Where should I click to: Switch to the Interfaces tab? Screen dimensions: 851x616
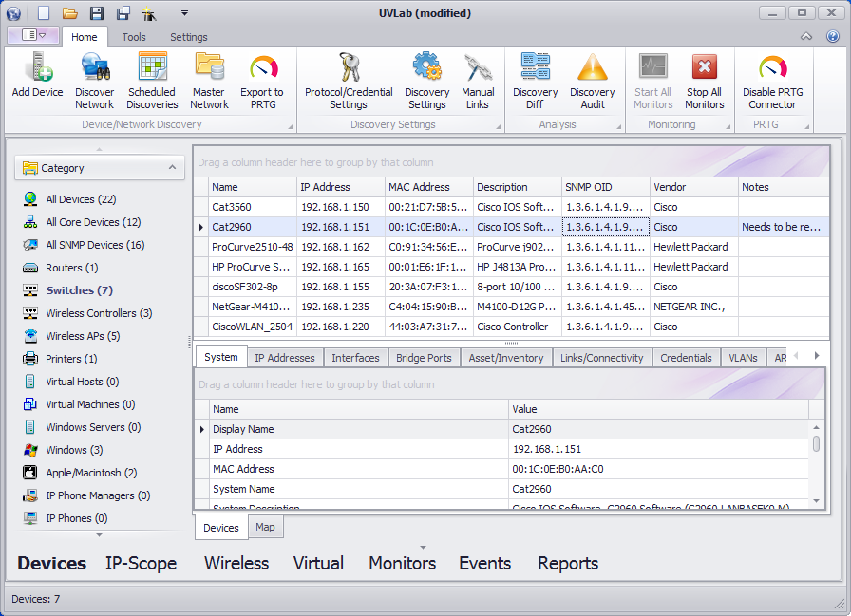click(355, 358)
